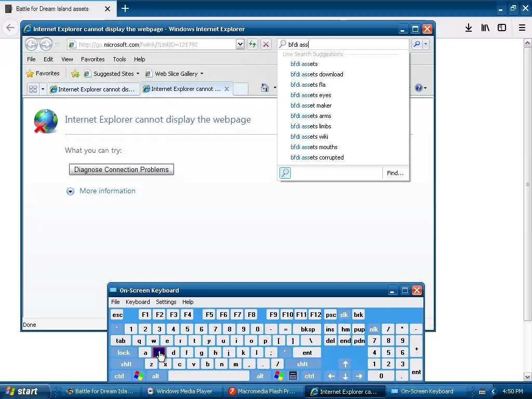Image resolution: width=532 pixels, height=399 pixels.
Task: Toggle the left ctrl key on keyboard
Action: pos(119,376)
